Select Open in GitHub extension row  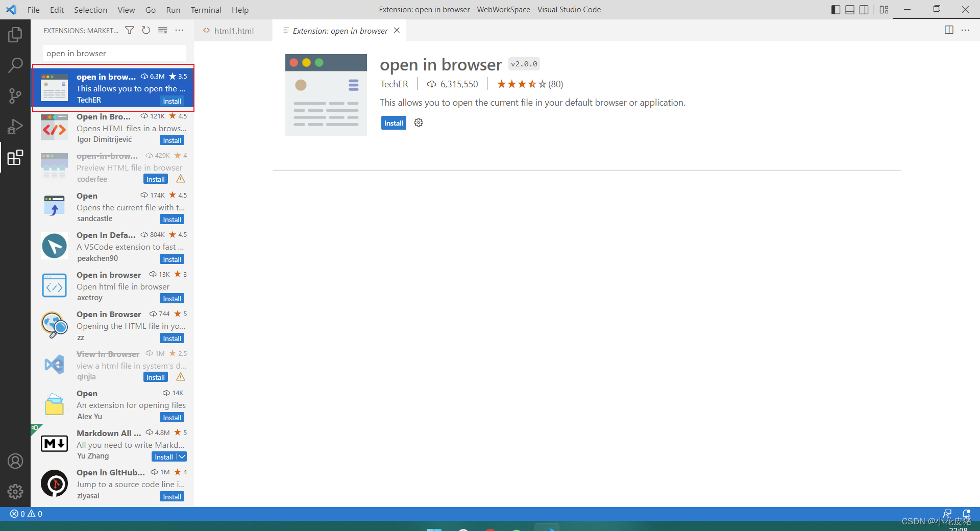point(112,484)
